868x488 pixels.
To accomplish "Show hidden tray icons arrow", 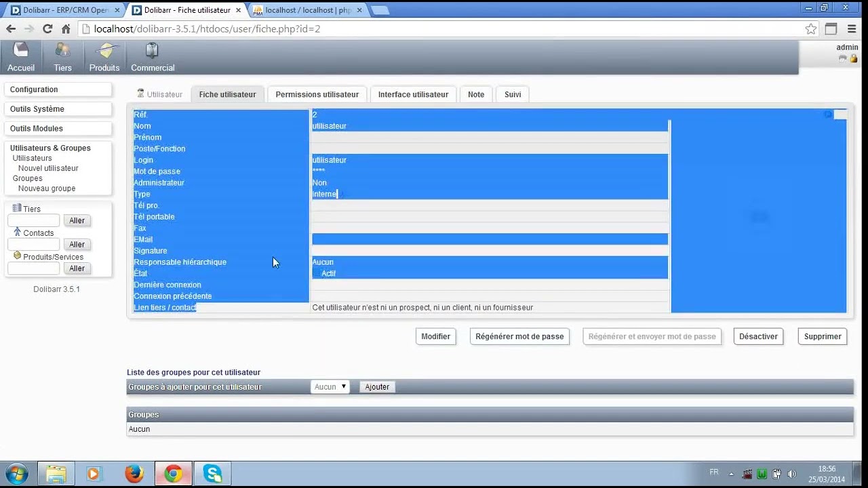I will pyautogui.click(x=732, y=474).
